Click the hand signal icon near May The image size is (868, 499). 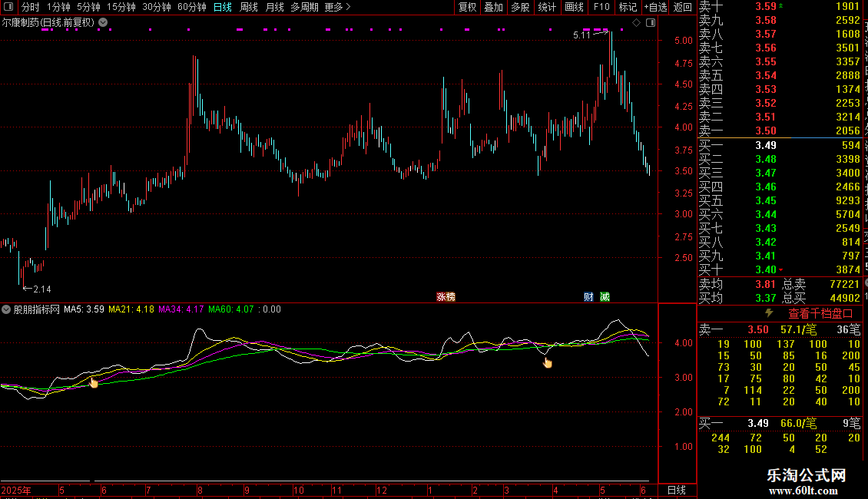point(93,382)
